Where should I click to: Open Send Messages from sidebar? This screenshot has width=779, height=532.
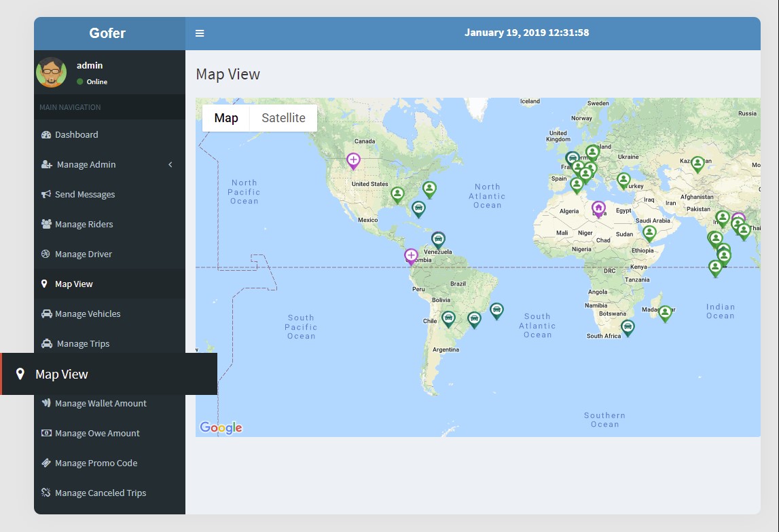84,194
